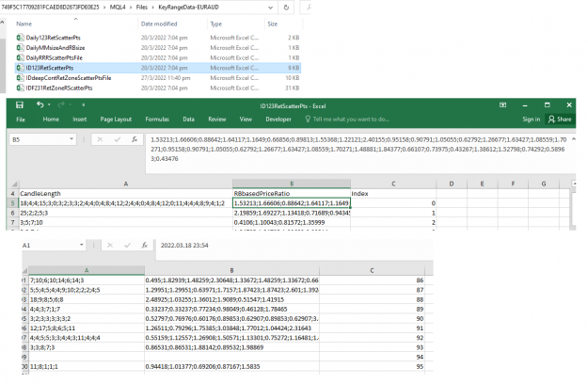The image size is (588, 384).
Task: Click Files in Explorer breadcrumb path
Action: point(142,8)
